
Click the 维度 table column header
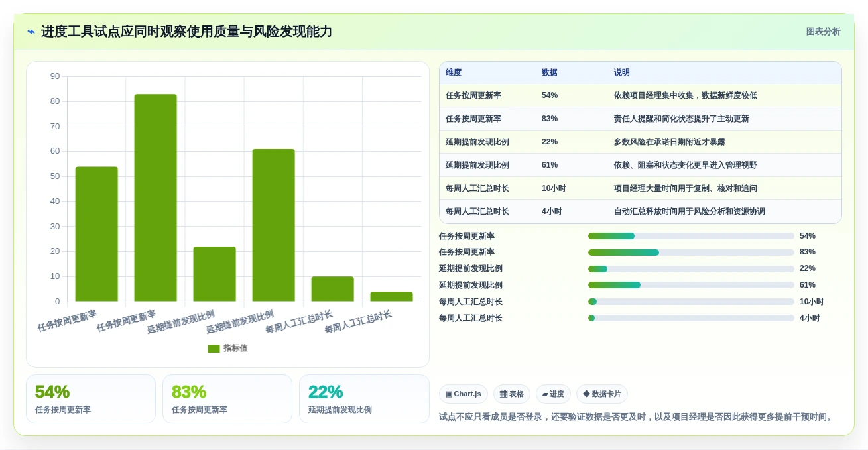tap(454, 73)
